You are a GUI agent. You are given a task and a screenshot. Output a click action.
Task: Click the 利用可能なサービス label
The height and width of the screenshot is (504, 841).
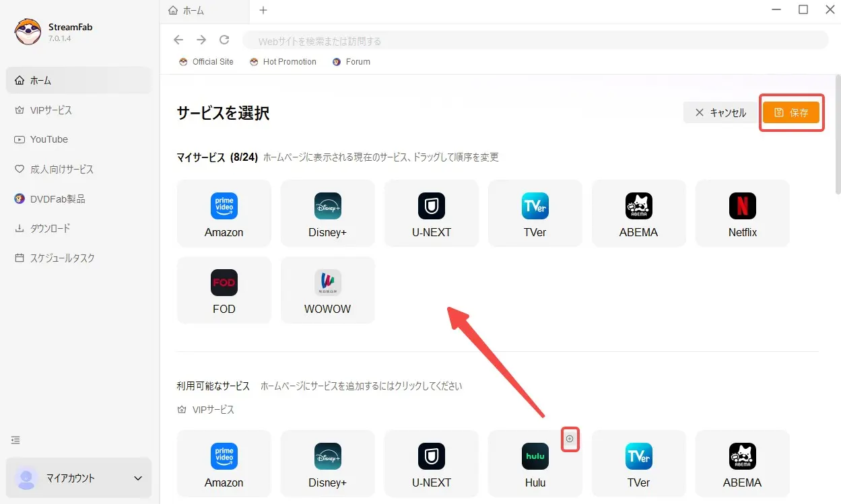[x=213, y=386]
